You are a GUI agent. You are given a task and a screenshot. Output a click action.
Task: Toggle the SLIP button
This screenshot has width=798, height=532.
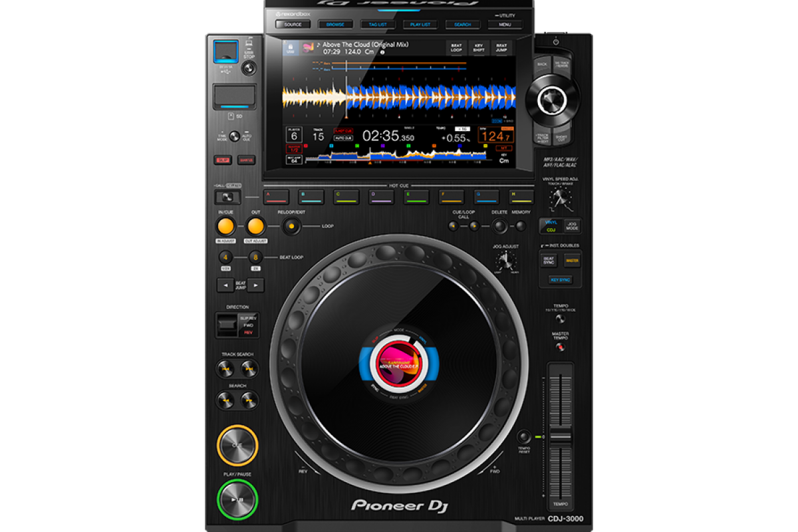[x=221, y=160]
